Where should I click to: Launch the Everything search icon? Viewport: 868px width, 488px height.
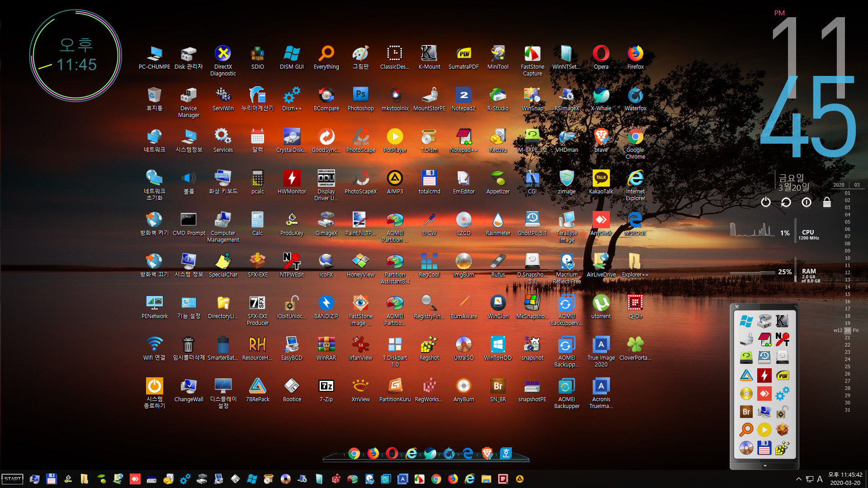click(x=326, y=57)
